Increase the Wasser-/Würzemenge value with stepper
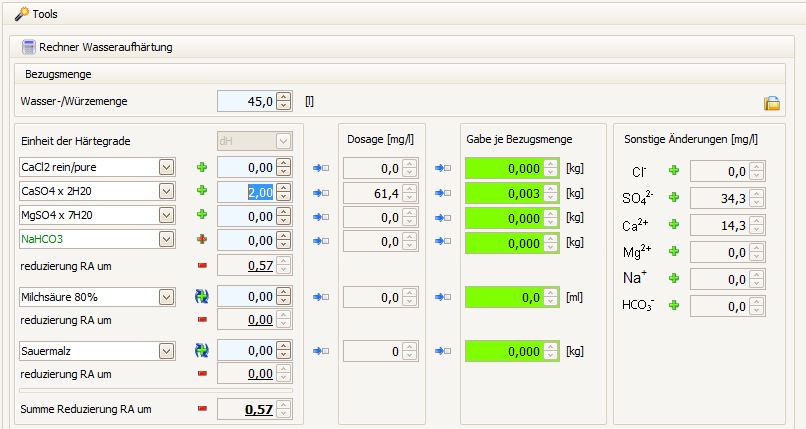The image size is (806, 429). click(284, 96)
